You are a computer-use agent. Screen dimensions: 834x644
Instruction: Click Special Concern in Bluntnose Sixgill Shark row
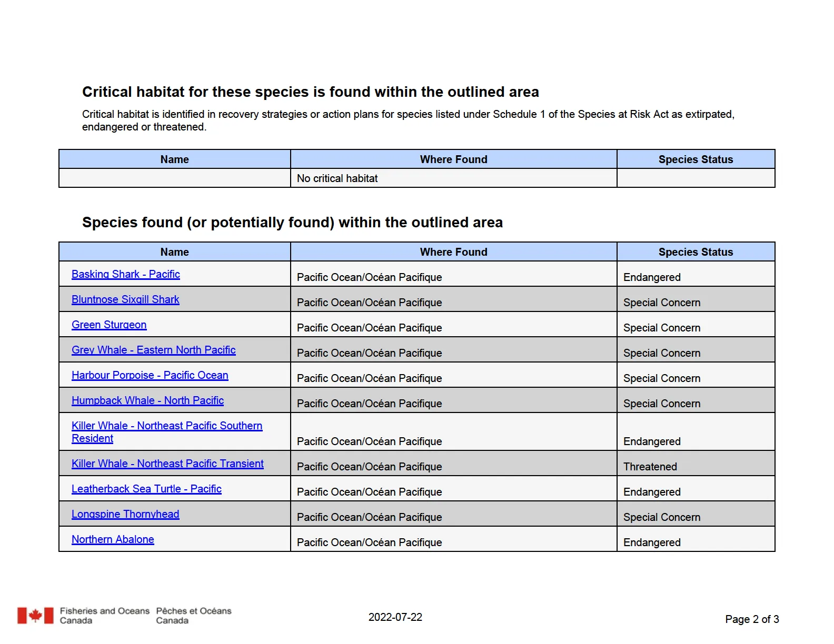coord(696,299)
